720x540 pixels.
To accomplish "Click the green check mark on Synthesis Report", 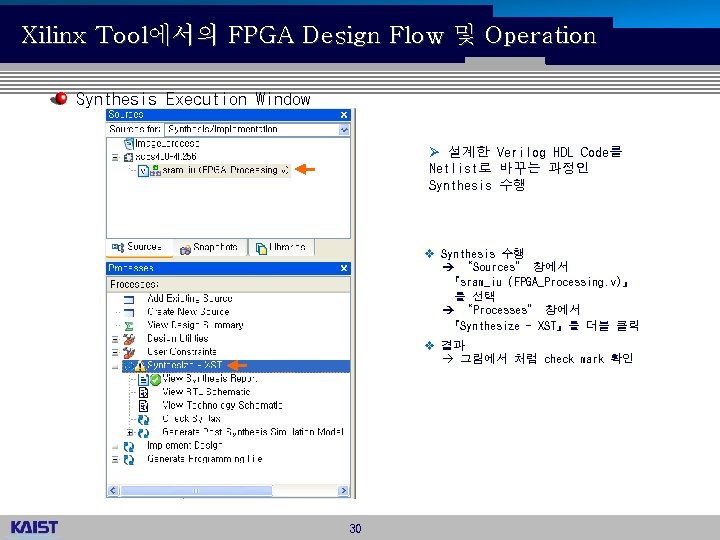I will tap(155, 380).
